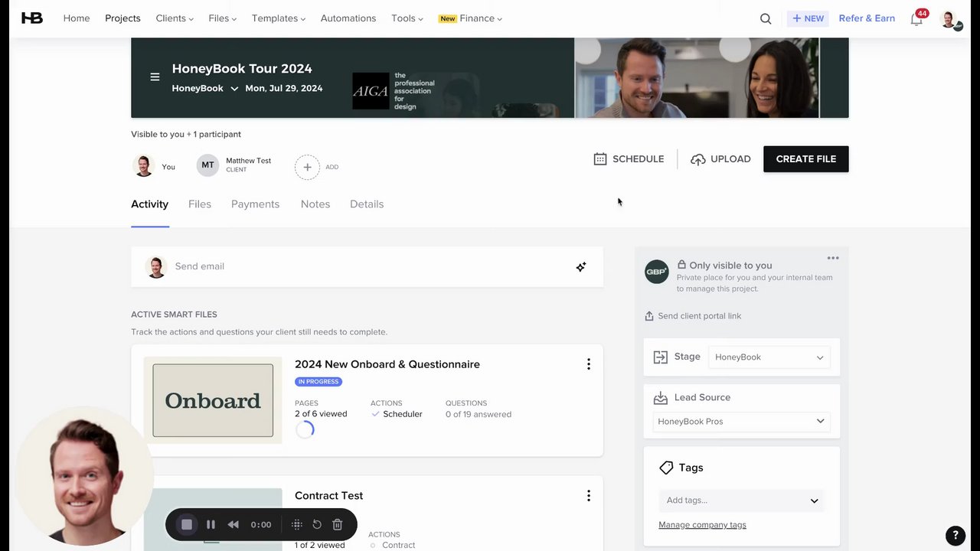Expand the Files dropdown in top nav
The height and width of the screenshot is (551, 980).
pos(222,18)
